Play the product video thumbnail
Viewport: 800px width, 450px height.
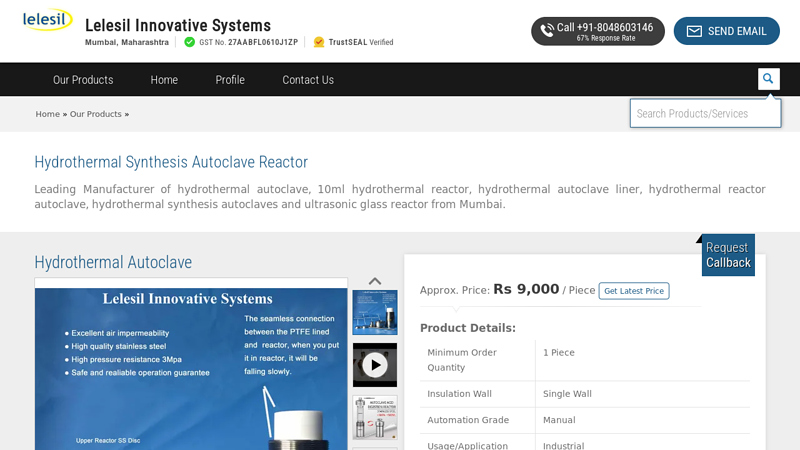click(x=375, y=365)
